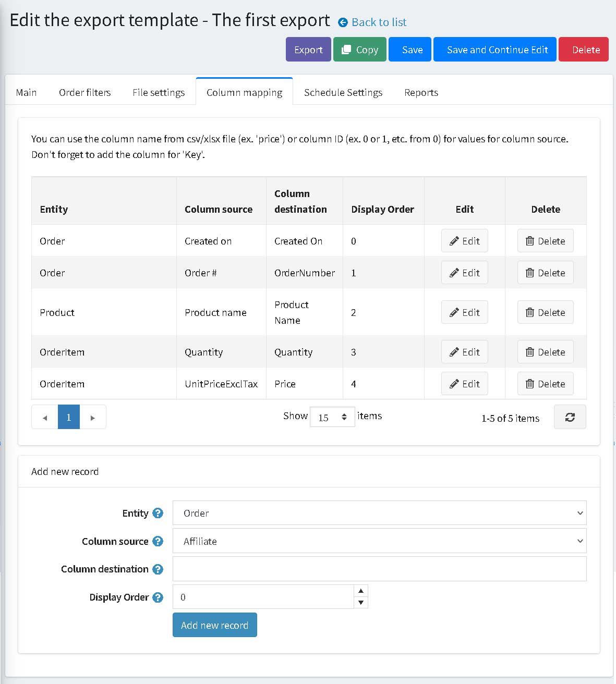Open the items per page selector
Screen dimensions: 616x684
pyautogui.click(x=332, y=417)
